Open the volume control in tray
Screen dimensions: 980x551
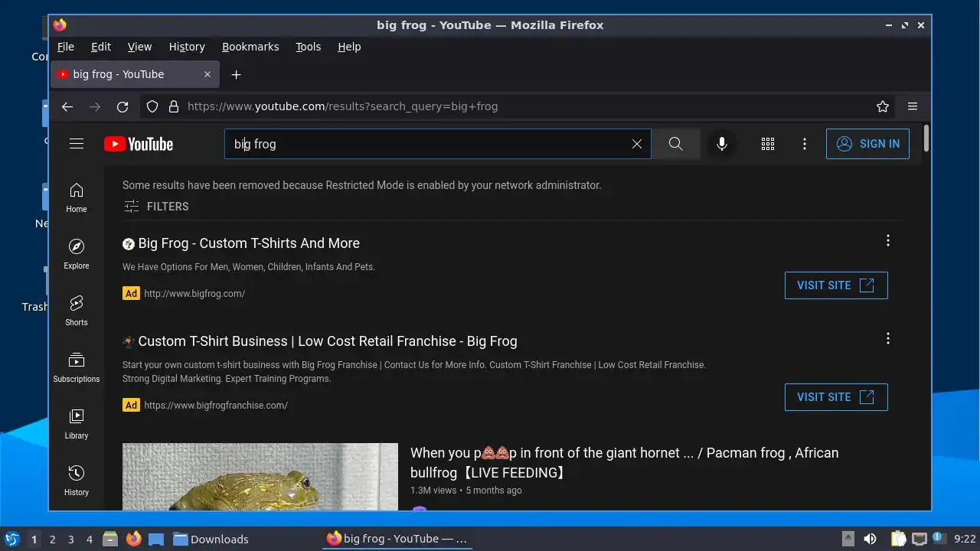[870, 539]
